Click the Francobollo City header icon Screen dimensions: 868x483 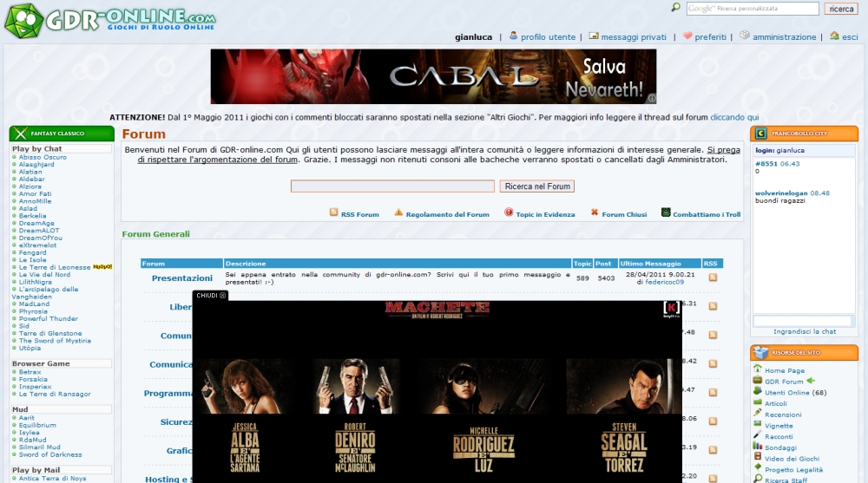[761, 134]
